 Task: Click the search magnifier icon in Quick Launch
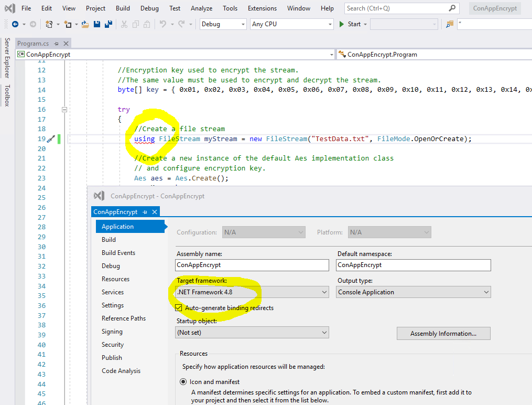coord(452,8)
